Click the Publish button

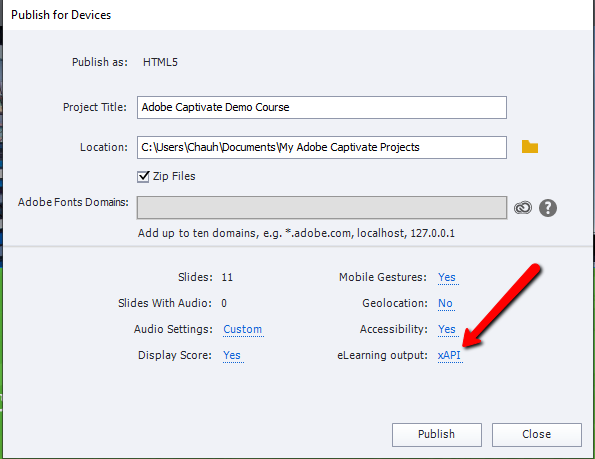coord(436,434)
